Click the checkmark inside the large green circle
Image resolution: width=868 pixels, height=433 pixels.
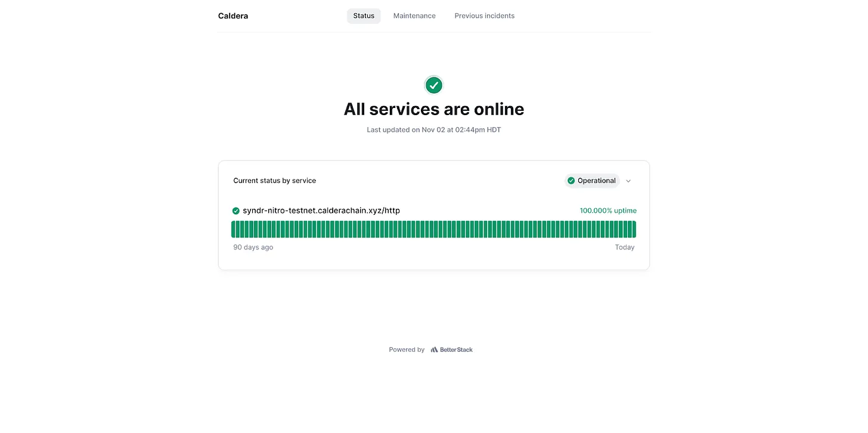click(433, 85)
